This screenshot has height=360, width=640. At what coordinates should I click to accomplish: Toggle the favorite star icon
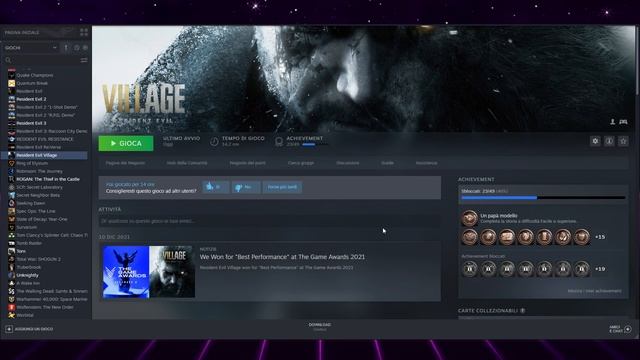(623, 141)
